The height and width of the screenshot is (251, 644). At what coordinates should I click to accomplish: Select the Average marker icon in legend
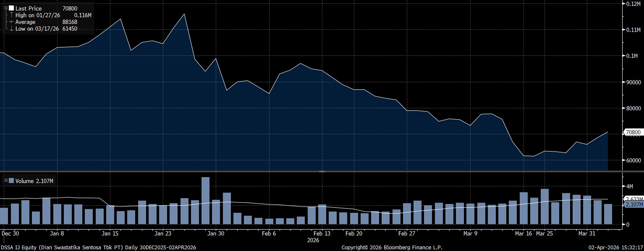pyautogui.click(x=11, y=22)
